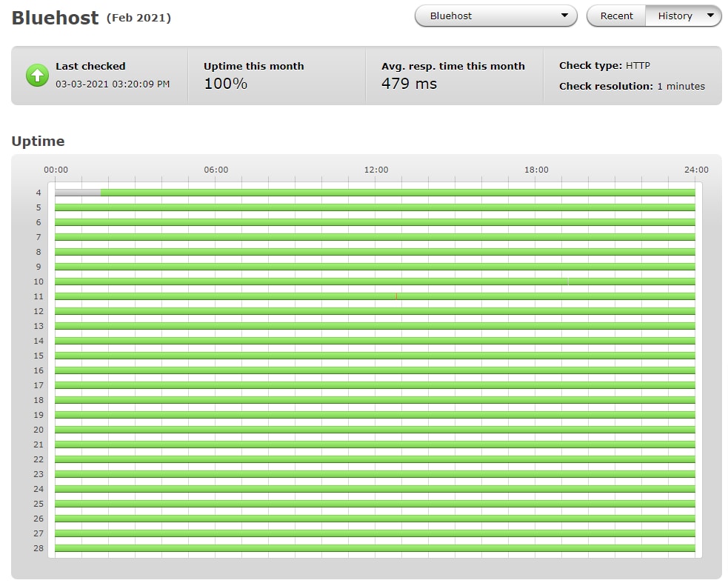Click the 'Check resolution: 1 minutes' text
Image resolution: width=728 pixels, height=586 pixels.
(632, 86)
